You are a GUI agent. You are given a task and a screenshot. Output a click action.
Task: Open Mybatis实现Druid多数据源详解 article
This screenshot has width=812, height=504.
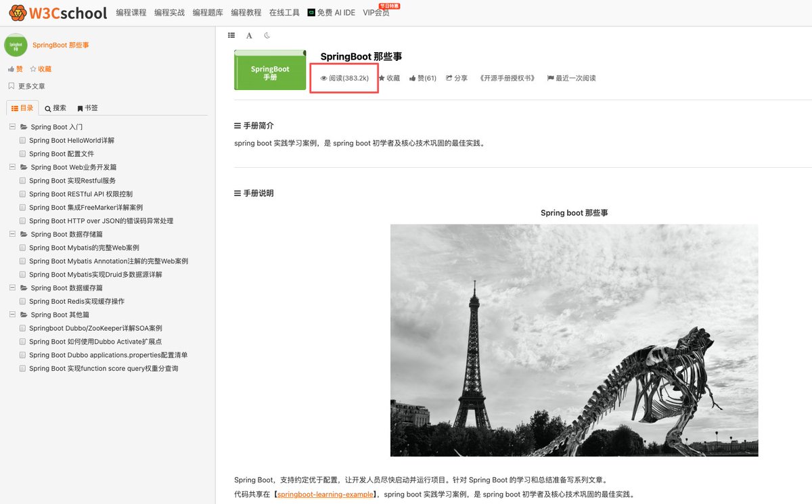click(95, 275)
